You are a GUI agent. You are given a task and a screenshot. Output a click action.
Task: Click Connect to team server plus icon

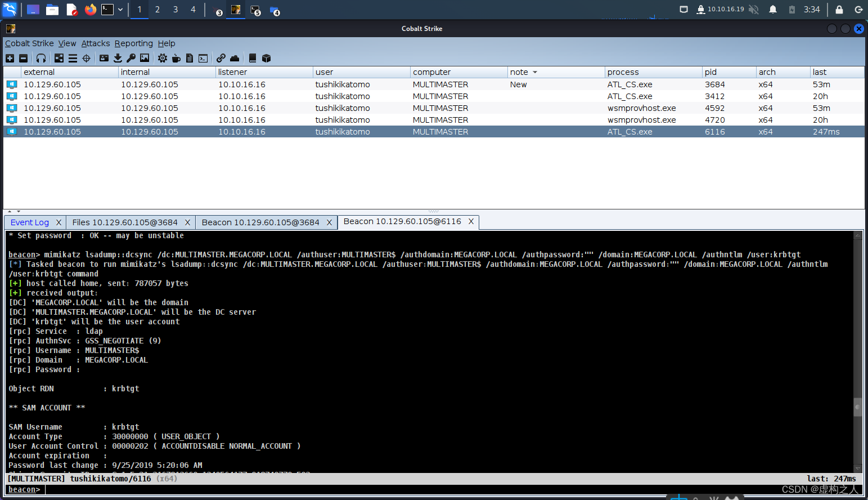pos(10,58)
